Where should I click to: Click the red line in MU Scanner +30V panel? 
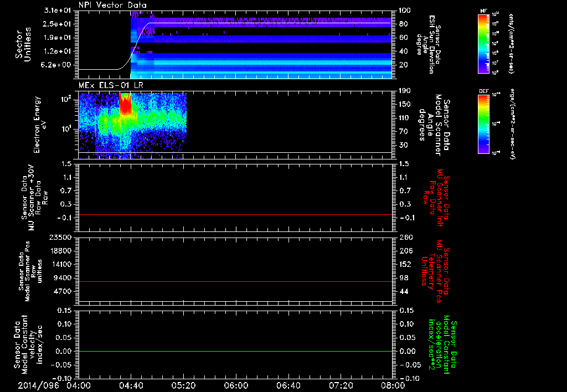(x=235, y=214)
